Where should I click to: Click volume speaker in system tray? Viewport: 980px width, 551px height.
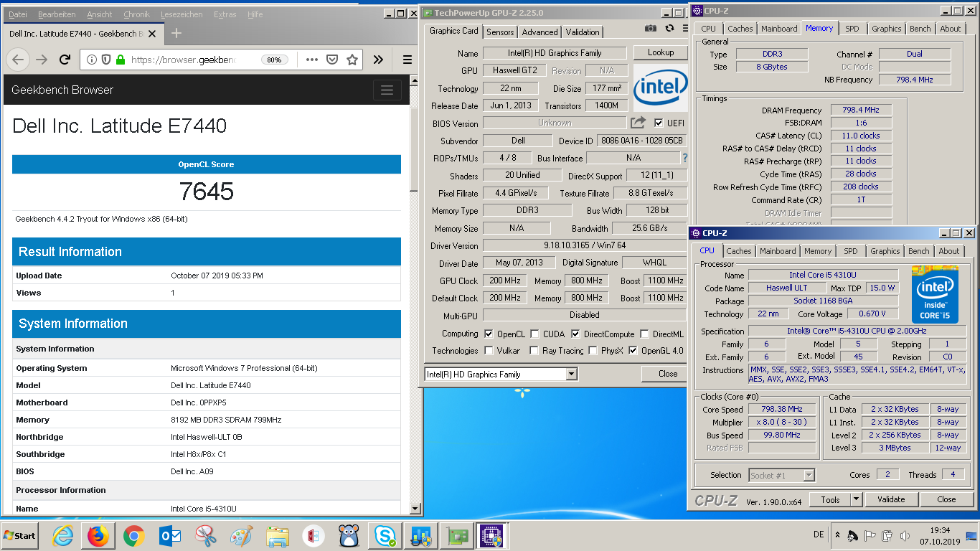(903, 535)
